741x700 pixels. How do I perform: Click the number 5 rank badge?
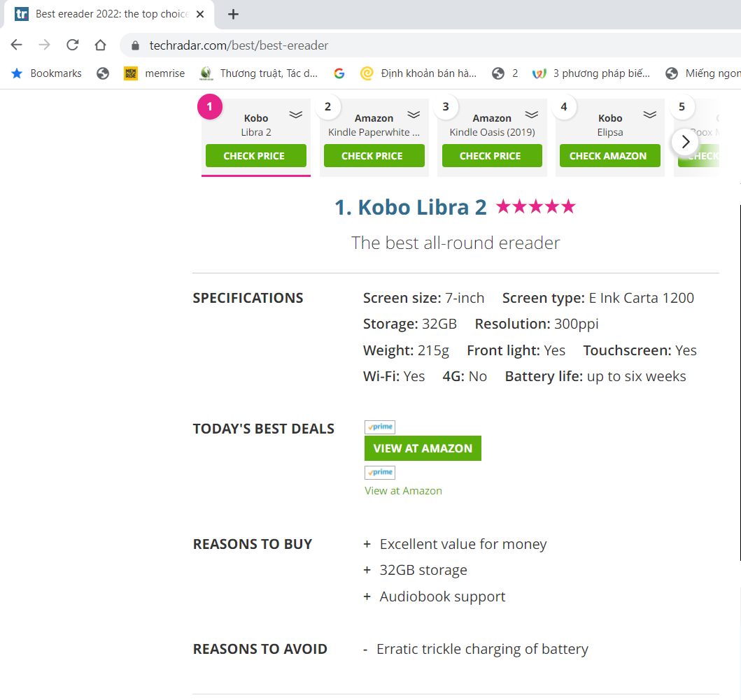pyautogui.click(x=682, y=107)
